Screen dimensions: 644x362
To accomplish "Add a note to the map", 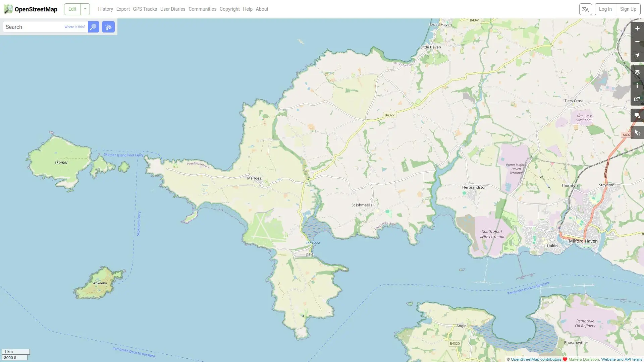I will tap(637, 115).
